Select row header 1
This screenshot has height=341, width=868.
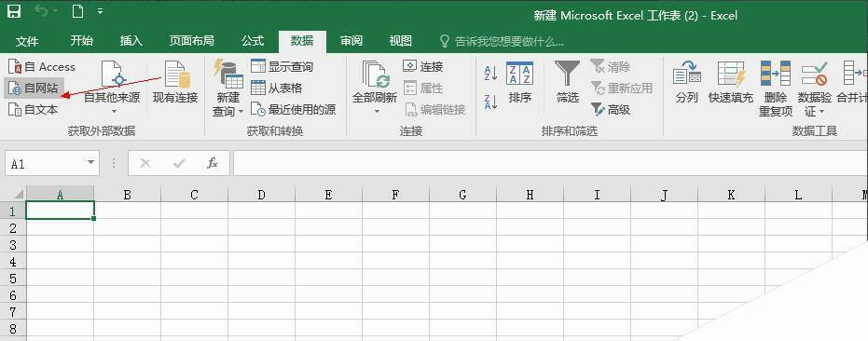pyautogui.click(x=13, y=211)
